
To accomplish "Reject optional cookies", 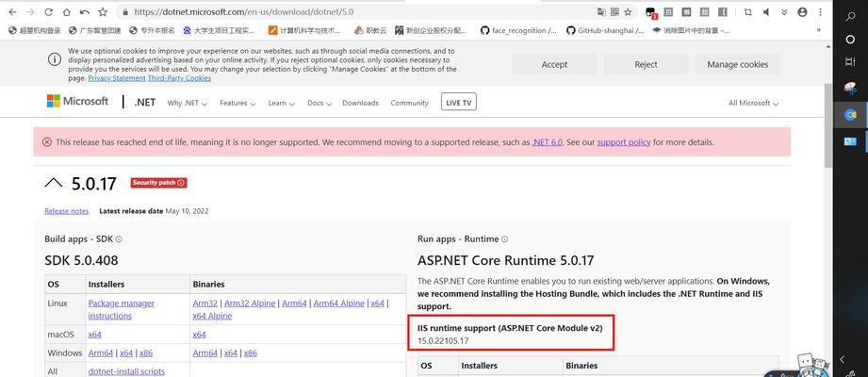I will [x=646, y=64].
